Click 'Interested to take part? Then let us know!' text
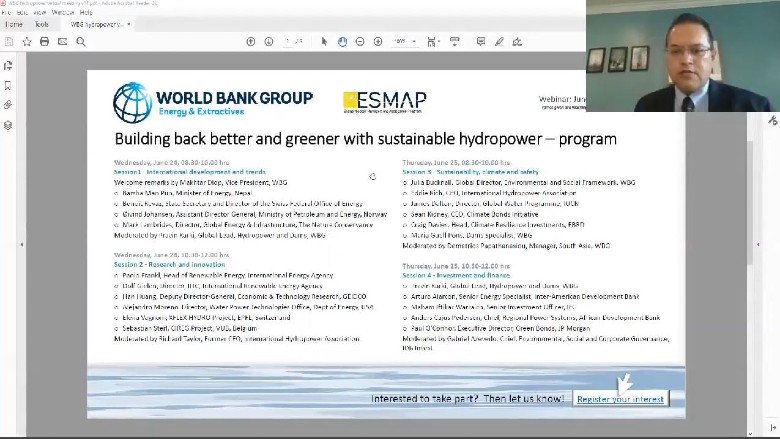The image size is (780, 439). 468,399
